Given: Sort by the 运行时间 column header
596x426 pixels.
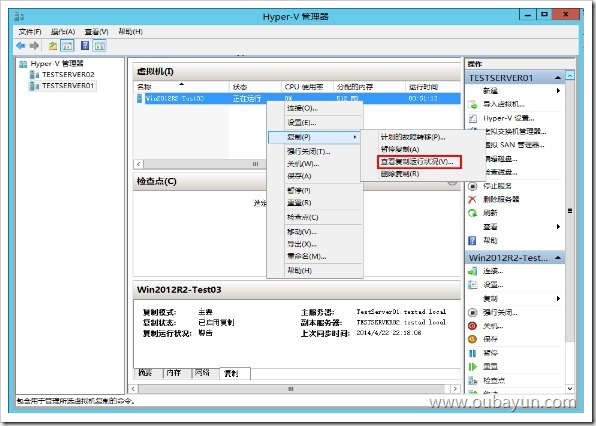Looking at the screenshot, I should (433, 87).
